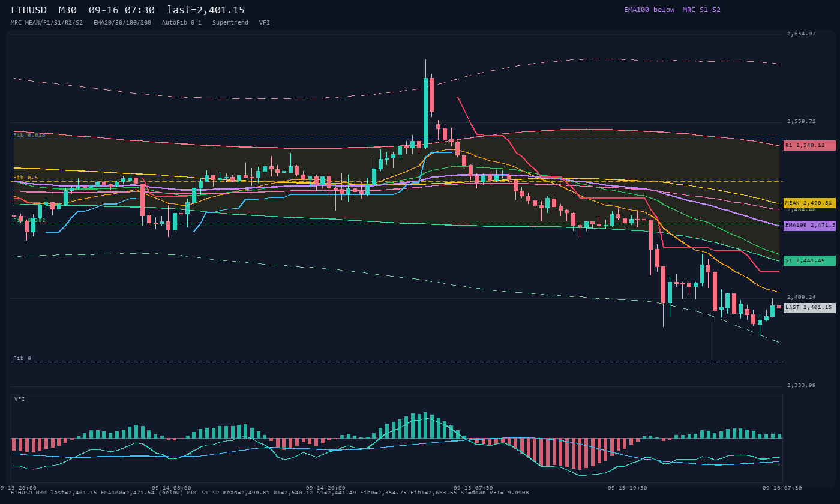Click the 'EMA100 below' note at top right
Image resolution: width=840 pixels, height=504 pixels.
coord(649,10)
